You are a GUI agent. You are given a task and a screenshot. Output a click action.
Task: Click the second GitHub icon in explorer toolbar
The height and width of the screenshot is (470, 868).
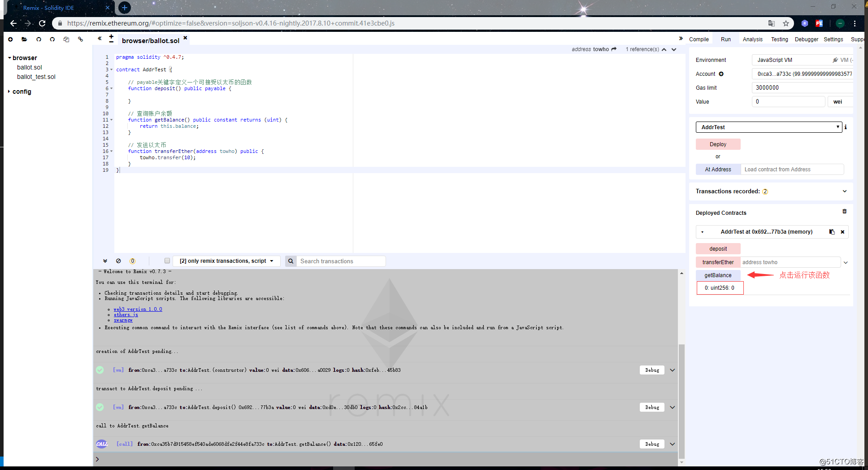click(52, 39)
